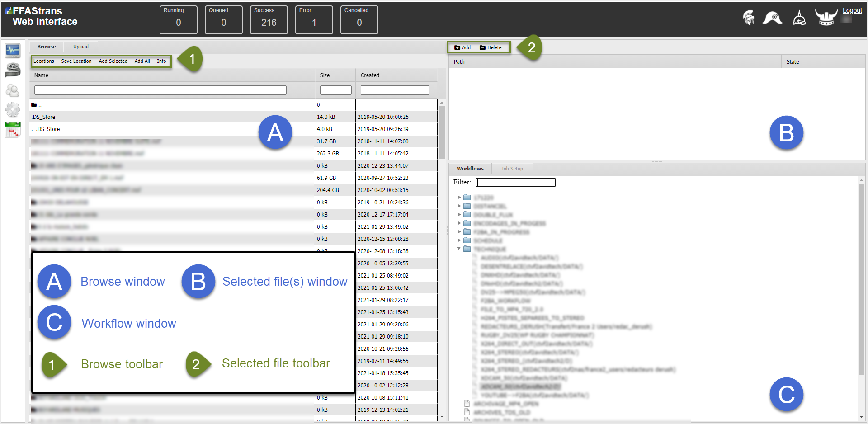Click the feathered hat icon in header
868x424 pixels.
(x=773, y=18)
